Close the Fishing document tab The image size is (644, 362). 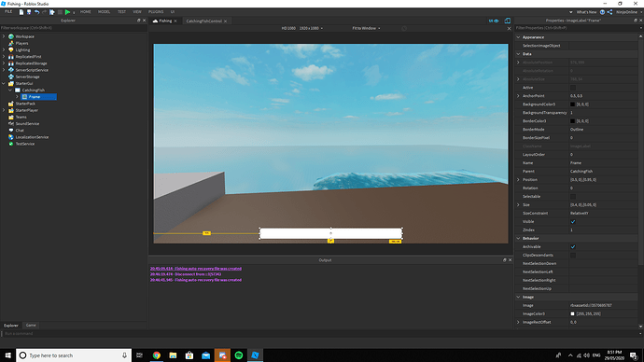click(x=175, y=21)
